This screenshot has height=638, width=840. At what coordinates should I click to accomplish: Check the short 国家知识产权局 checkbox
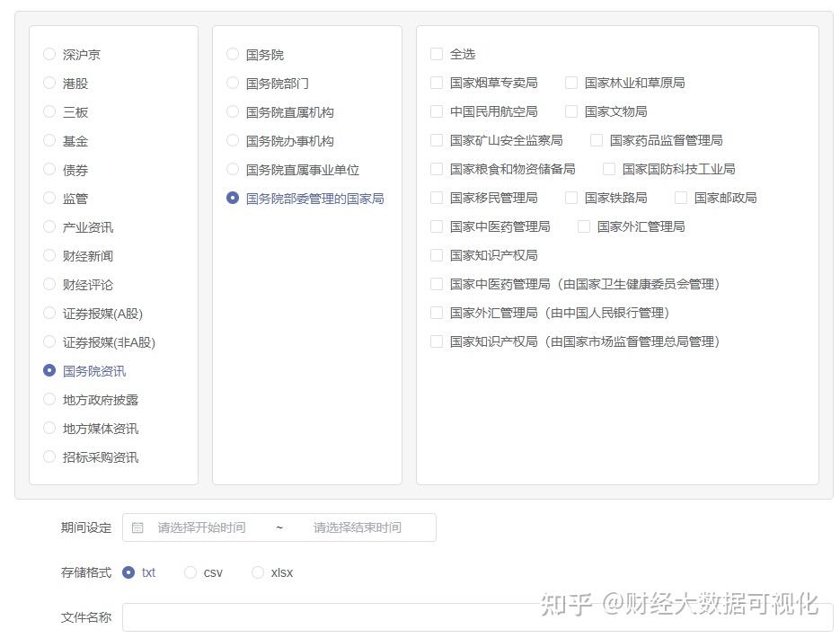coord(437,255)
